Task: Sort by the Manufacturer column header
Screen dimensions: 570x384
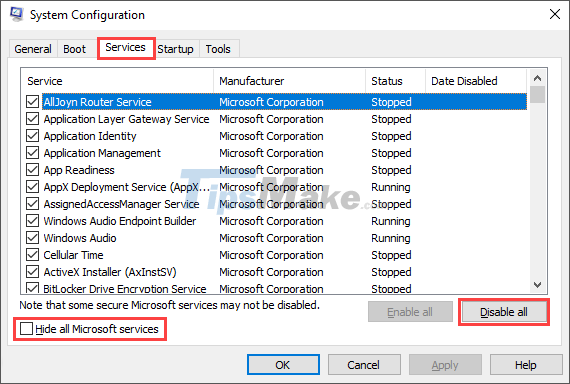Action: point(290,81)
